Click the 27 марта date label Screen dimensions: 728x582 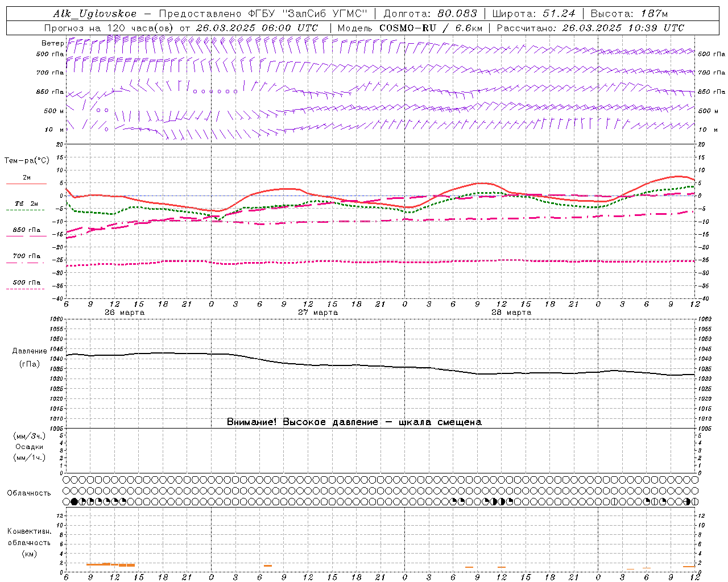point(318,313)
